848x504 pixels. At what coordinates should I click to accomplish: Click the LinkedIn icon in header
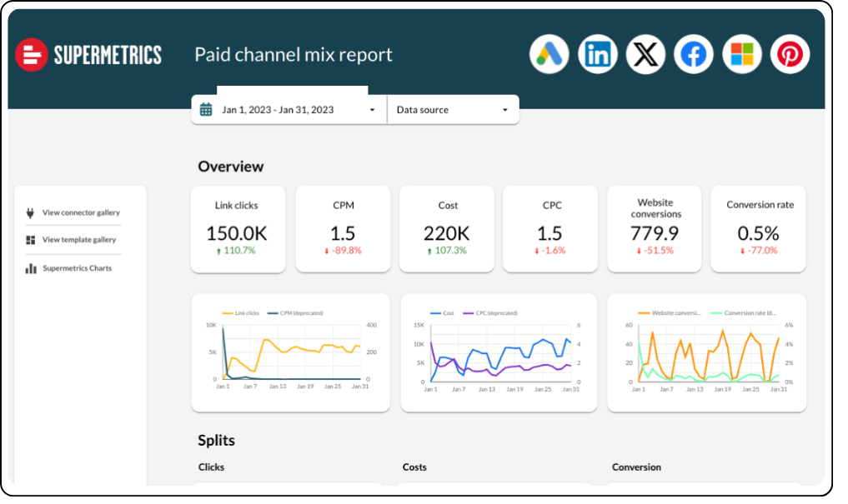coord(597,55)
